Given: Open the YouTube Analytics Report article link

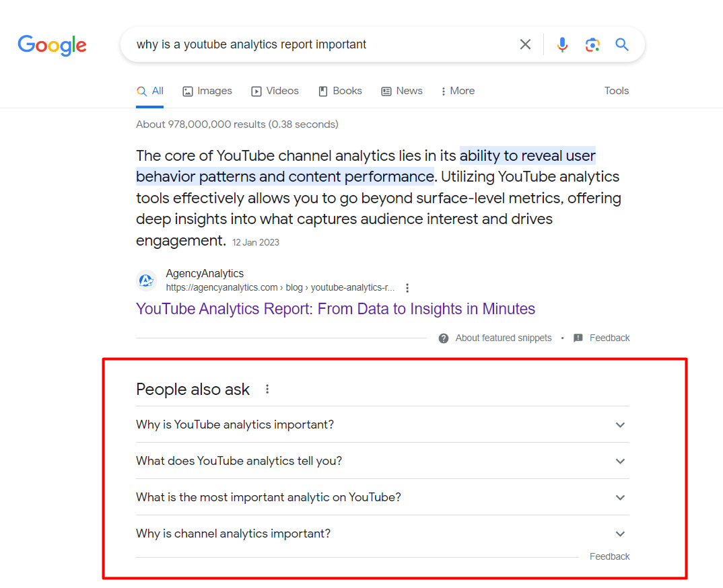Looking at the screenshot, I should coord(335,308).
